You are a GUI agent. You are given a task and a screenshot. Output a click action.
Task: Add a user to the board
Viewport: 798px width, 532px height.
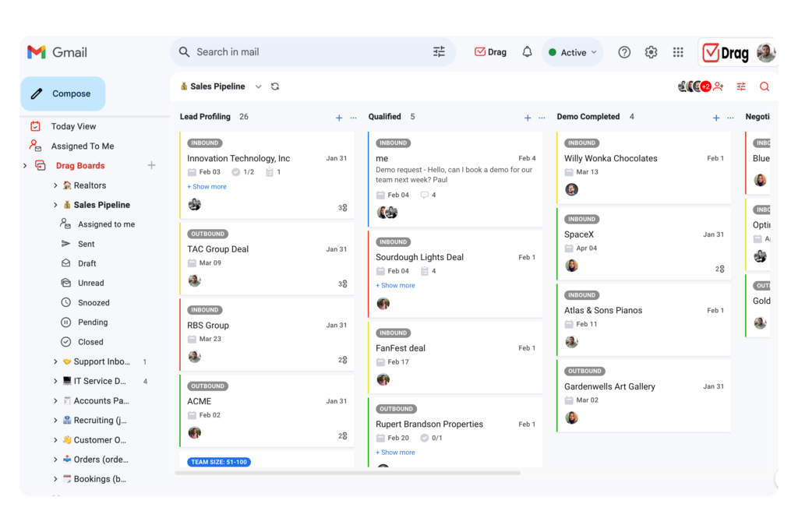point(719,86)
